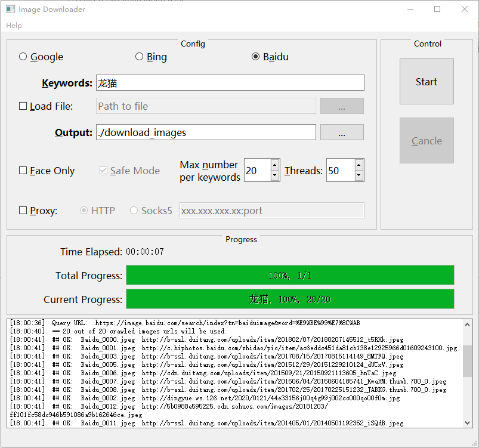Click the log scrollbar thumb
Image resolution: width=479 pixels, height=448 pixels.
pyautogui.click(x=467, y=361)
